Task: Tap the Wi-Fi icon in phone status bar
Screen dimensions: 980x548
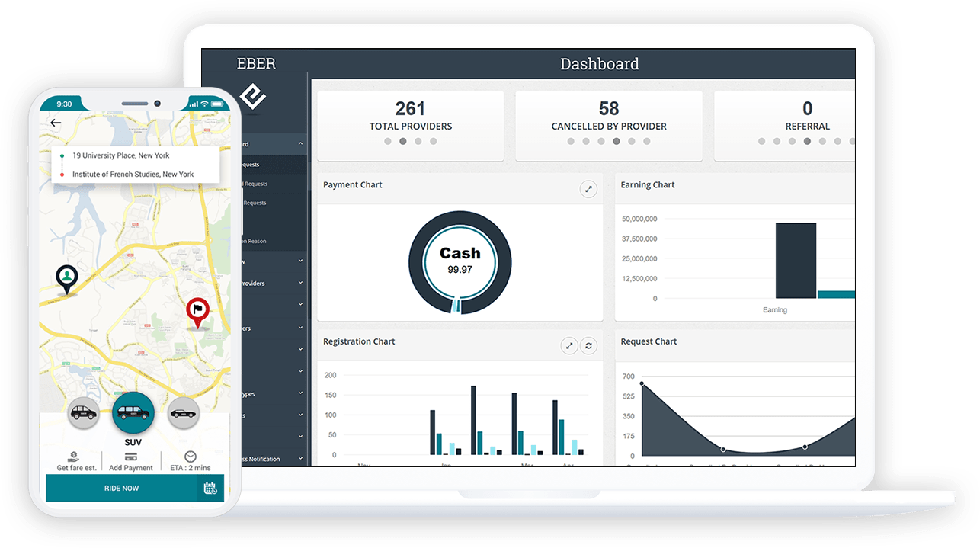Action: point(204,104)
